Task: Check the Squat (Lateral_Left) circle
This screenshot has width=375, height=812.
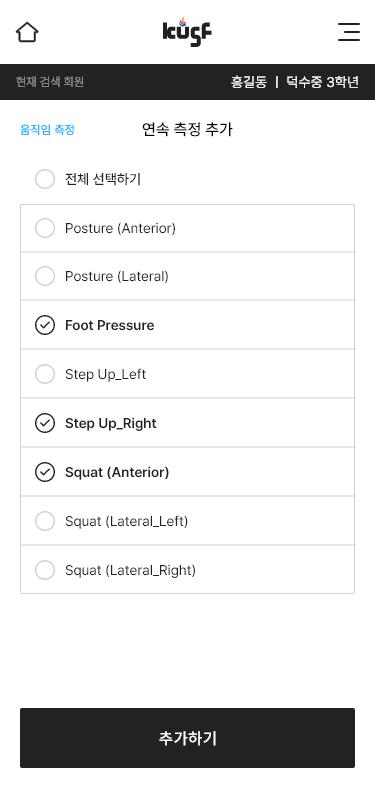Action: click(45, 521)
